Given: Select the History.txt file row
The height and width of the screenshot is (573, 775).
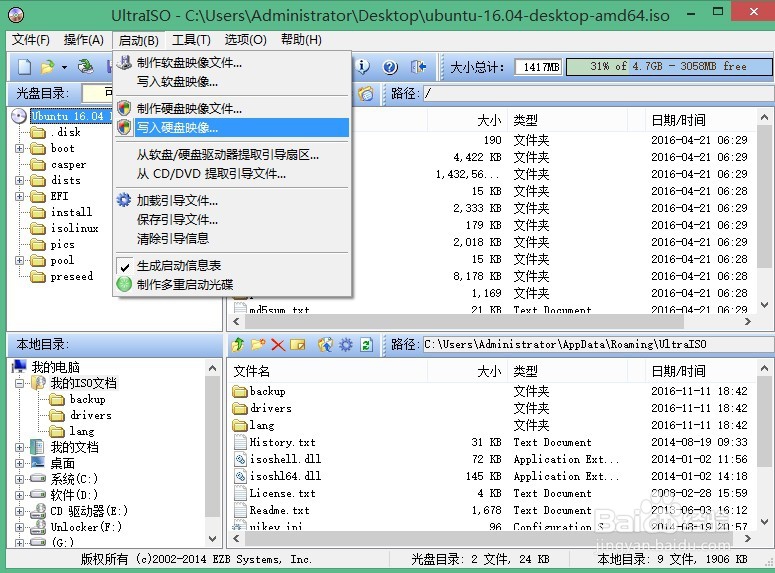Looking at the screenshot, I should click(x=492, y=442).
